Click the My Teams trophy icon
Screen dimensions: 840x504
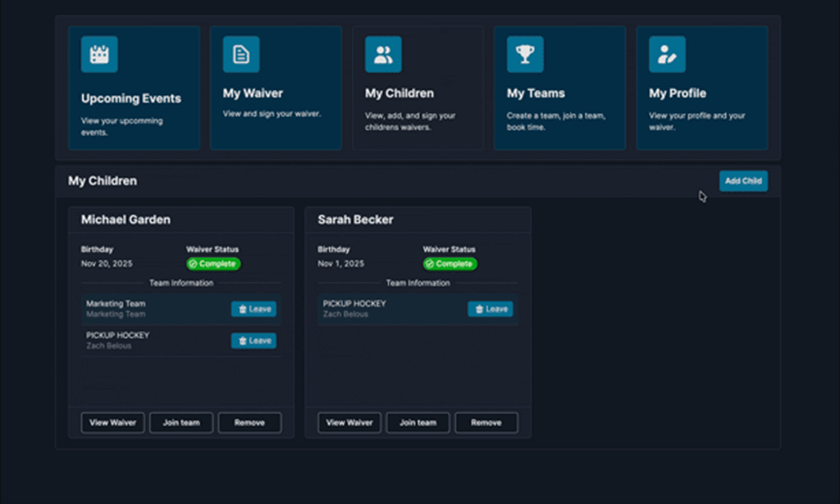[525, 54]
